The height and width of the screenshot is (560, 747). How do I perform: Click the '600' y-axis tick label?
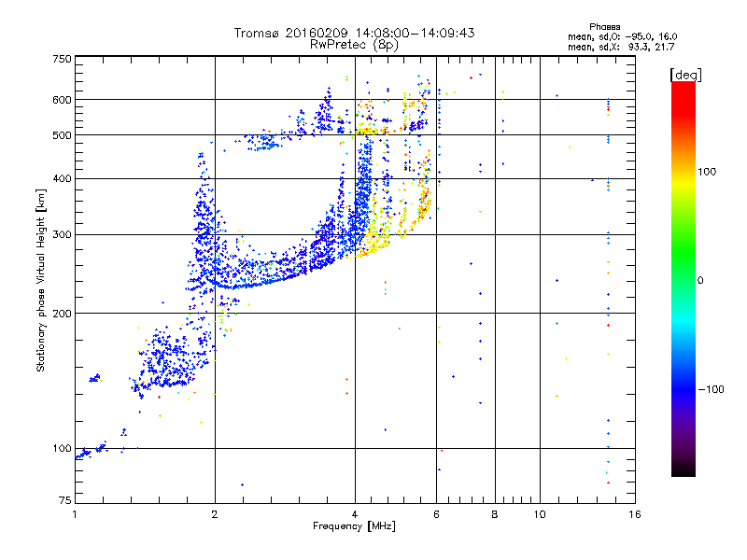point(62,100)
